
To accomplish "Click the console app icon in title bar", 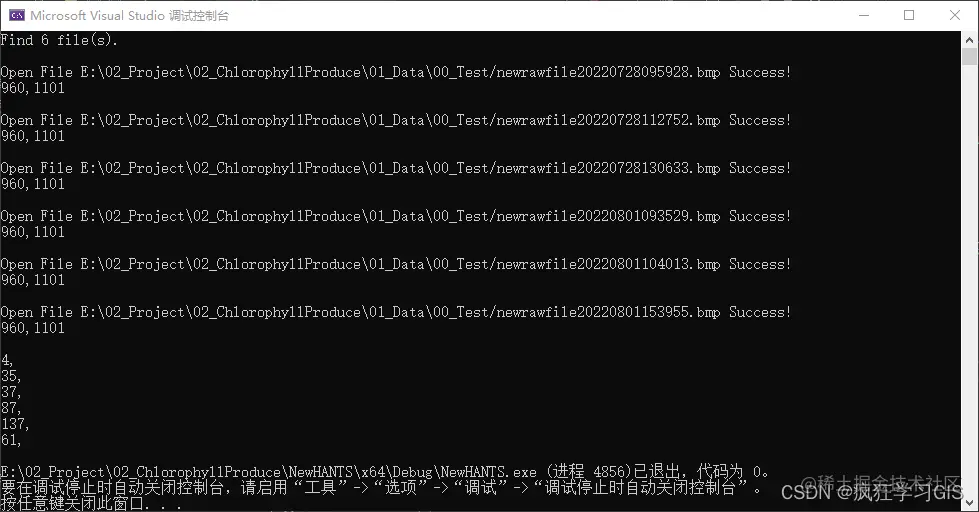I will tap(17, 15).
